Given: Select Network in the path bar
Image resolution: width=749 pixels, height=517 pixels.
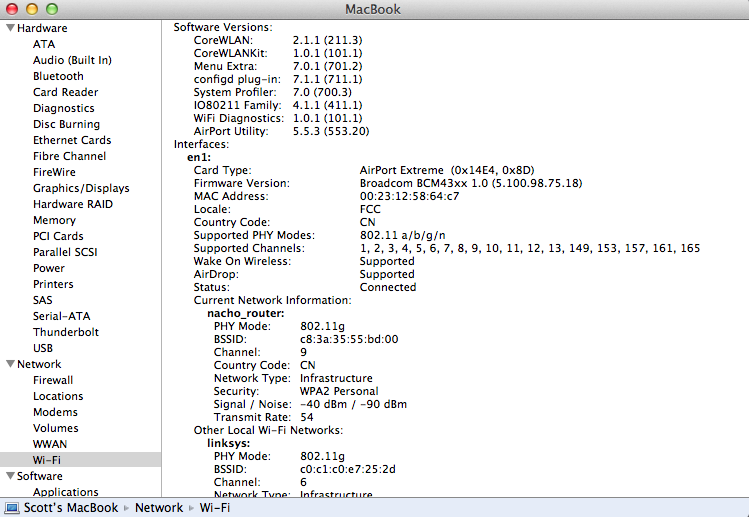Looking at the screenshot, I should pos(159,507).
